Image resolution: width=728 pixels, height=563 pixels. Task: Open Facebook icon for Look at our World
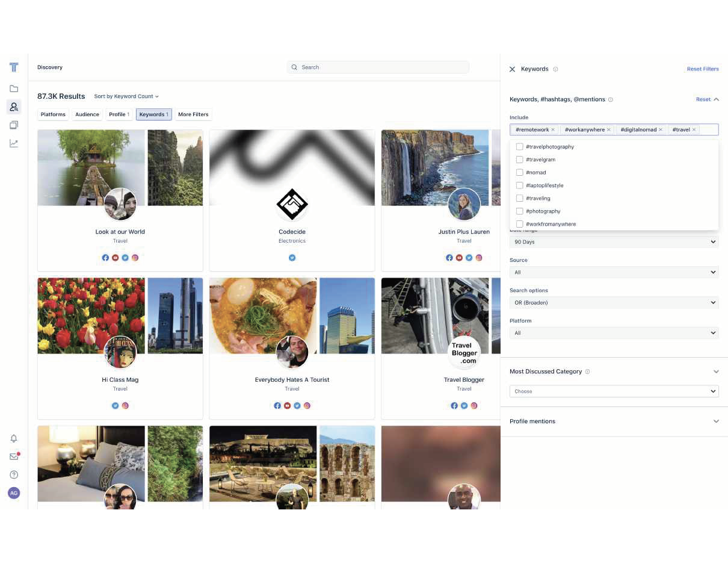(x=105, y=258)
